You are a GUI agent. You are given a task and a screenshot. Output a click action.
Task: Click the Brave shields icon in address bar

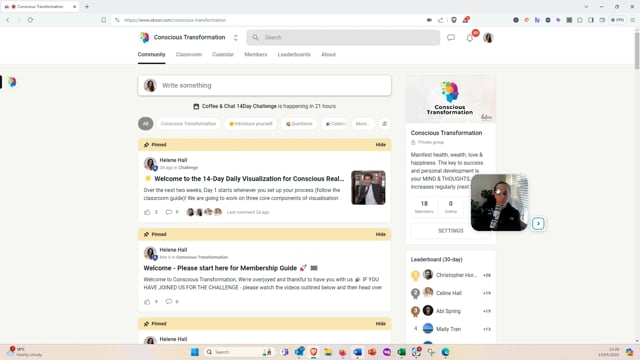click(x=454, y=20)
